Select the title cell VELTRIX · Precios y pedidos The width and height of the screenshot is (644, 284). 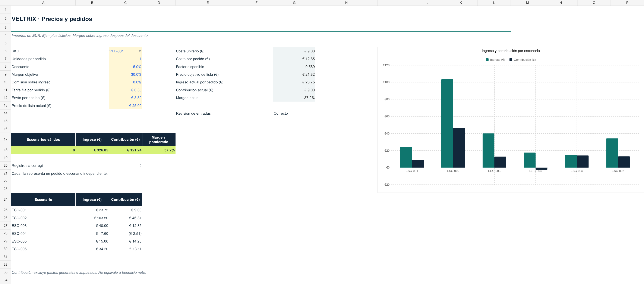coord(52,19)
